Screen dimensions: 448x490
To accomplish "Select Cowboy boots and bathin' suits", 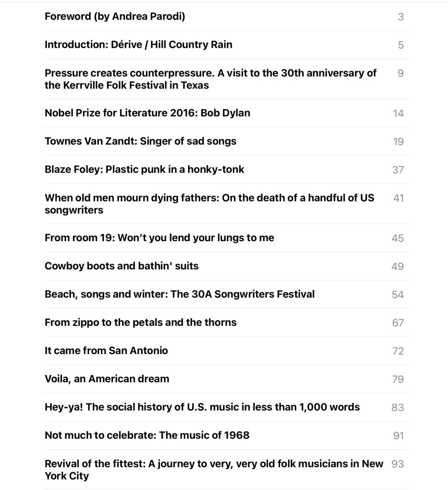I will point(122,266).
